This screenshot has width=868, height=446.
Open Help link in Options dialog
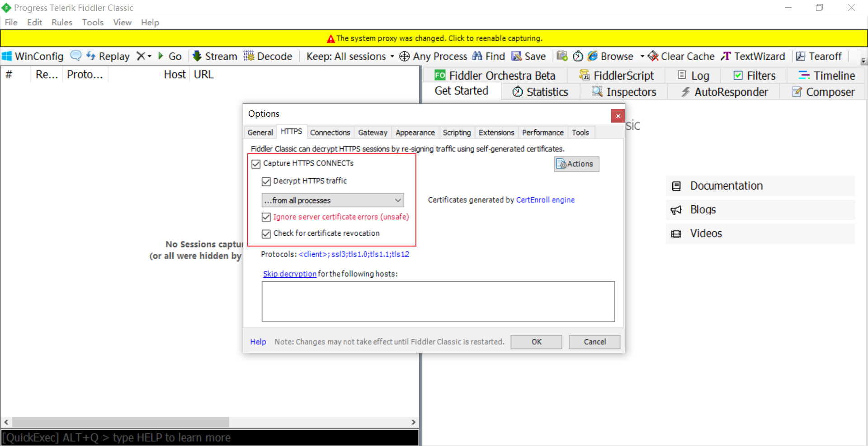[x=258, y=342]
